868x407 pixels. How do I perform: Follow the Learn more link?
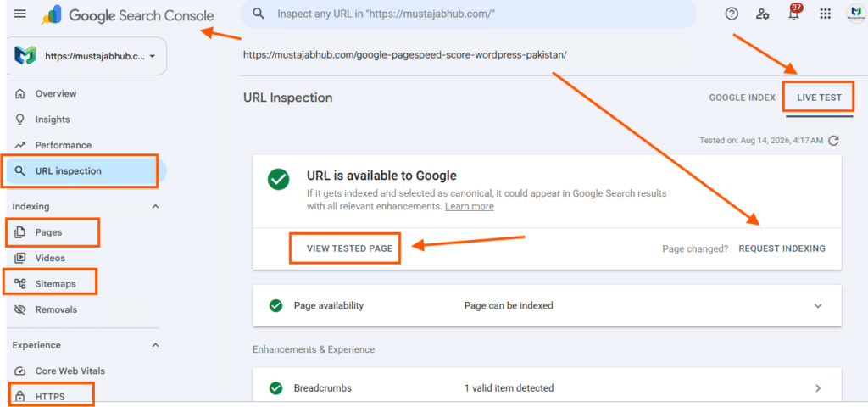(470, 206)
